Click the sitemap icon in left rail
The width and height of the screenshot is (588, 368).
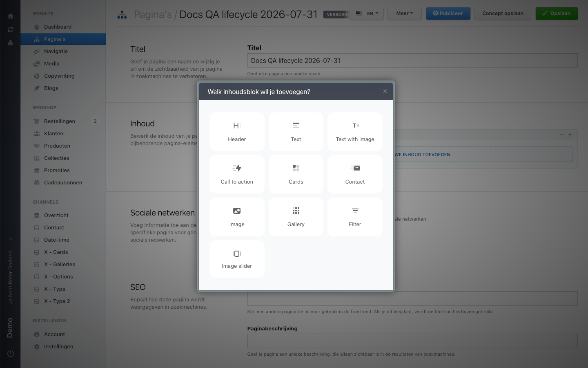[x=11, y=43]
